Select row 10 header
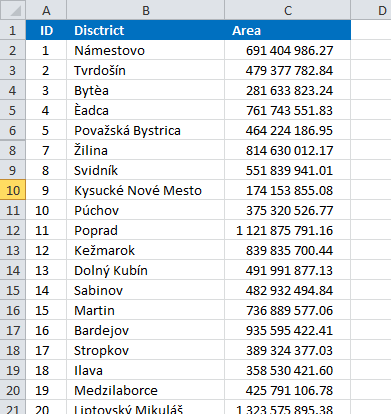391x414 pixels. tap(13, 190)
